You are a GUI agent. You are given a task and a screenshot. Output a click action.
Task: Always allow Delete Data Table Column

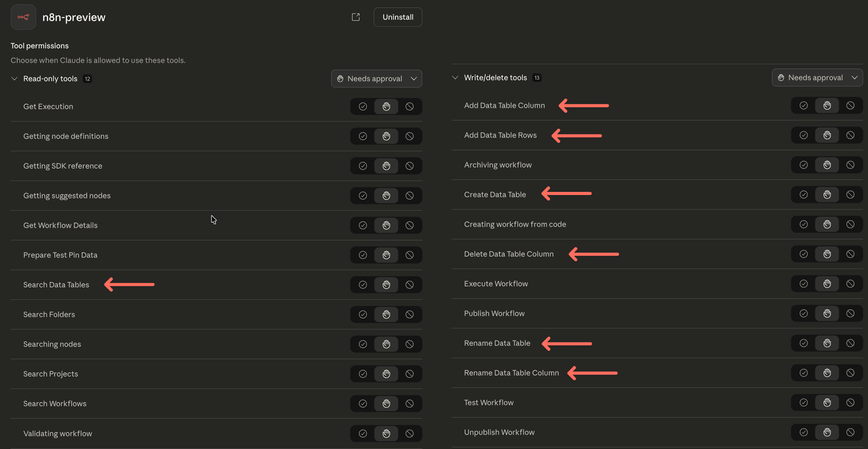pos(804,254)
